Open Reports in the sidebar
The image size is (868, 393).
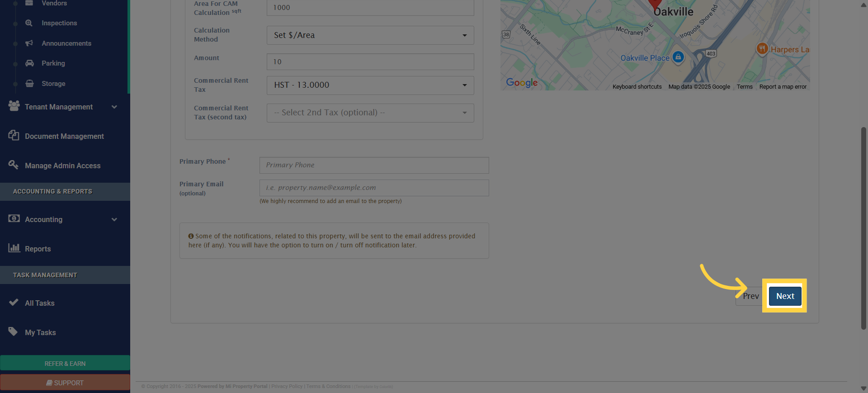click(38, 249)
